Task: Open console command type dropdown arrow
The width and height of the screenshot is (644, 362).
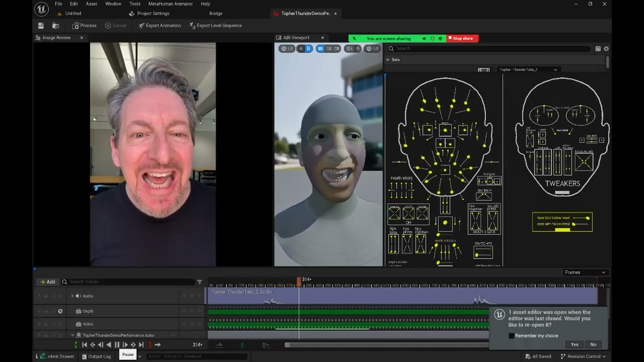Action: coord(140,356)
